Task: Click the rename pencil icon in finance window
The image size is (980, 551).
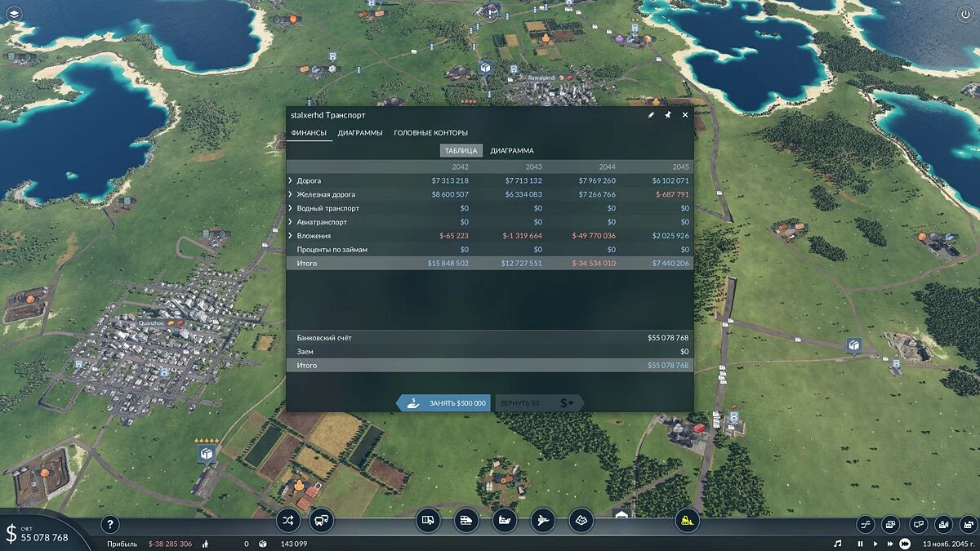Action: (x=651, y=115)
